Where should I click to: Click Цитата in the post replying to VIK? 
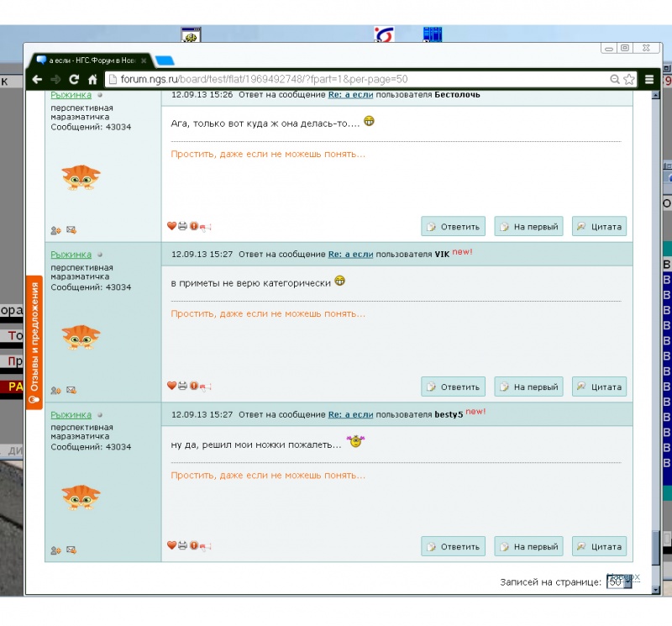599,387
